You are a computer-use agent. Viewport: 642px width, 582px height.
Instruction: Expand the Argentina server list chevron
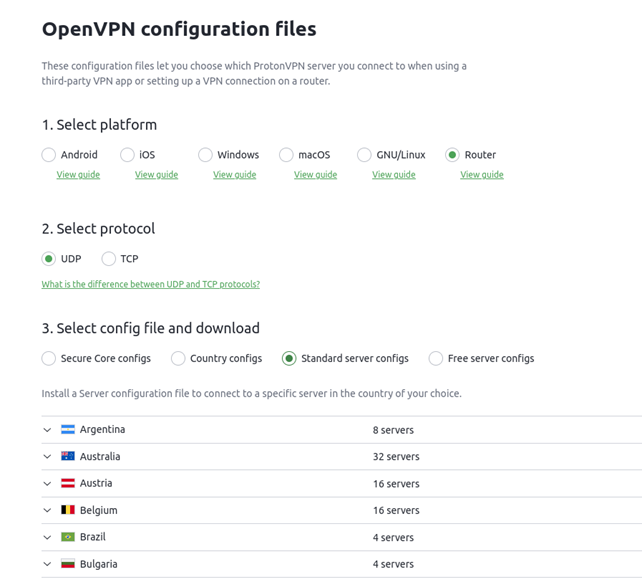pyautogui.click(x=47, y=430)
